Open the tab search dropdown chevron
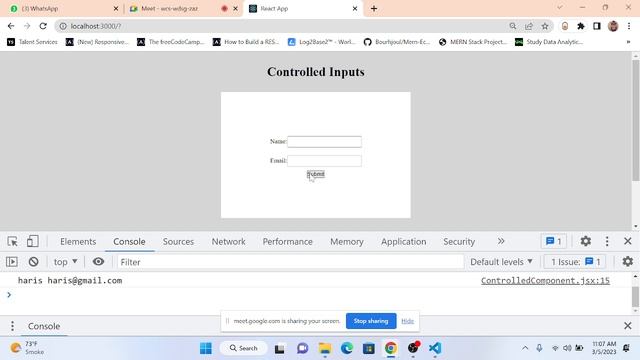The image size is (640, 360). 560,8
